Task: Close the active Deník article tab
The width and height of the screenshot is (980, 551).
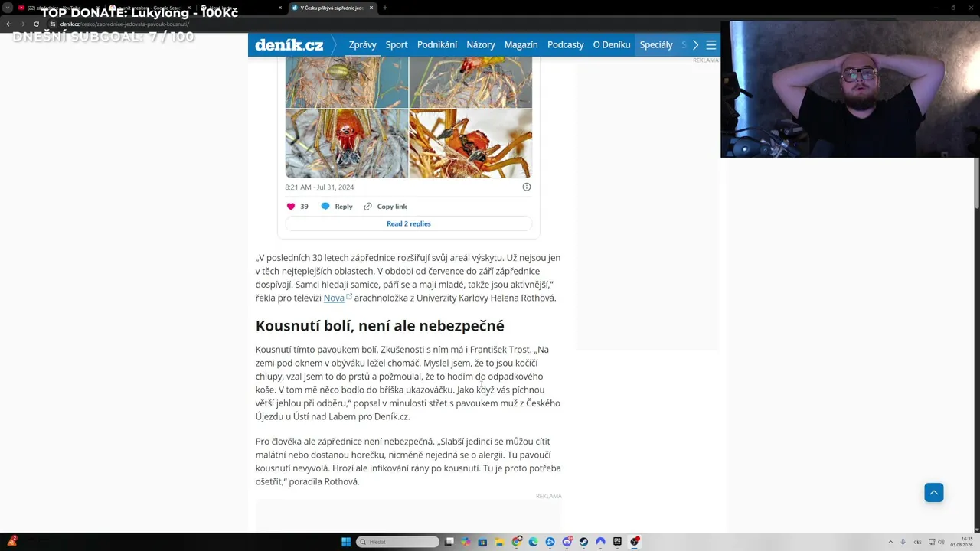Action: click(371, 8)
